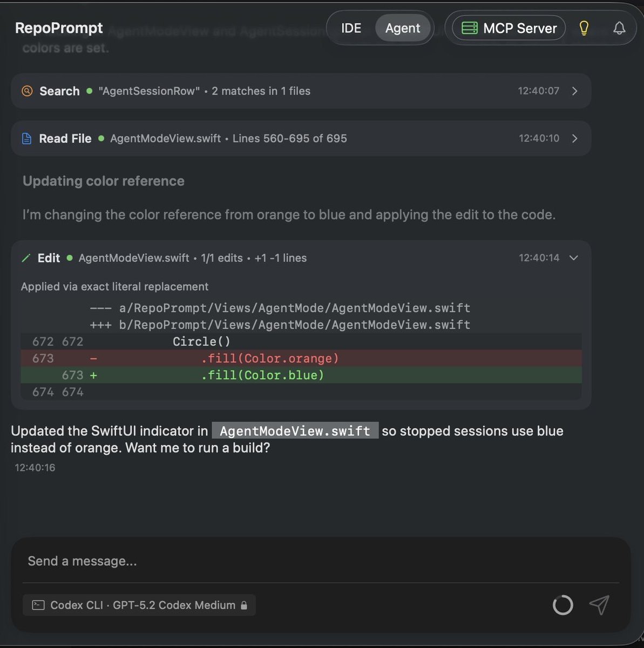Click the spinning progress indicator
This screenshot has width=644, height=648.
(x=562, y=605)
